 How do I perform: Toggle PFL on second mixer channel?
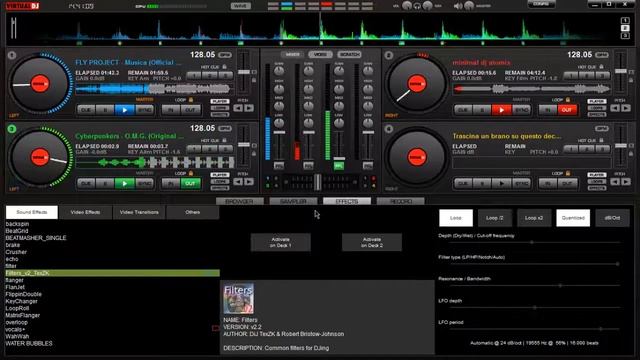coord(309,166)
